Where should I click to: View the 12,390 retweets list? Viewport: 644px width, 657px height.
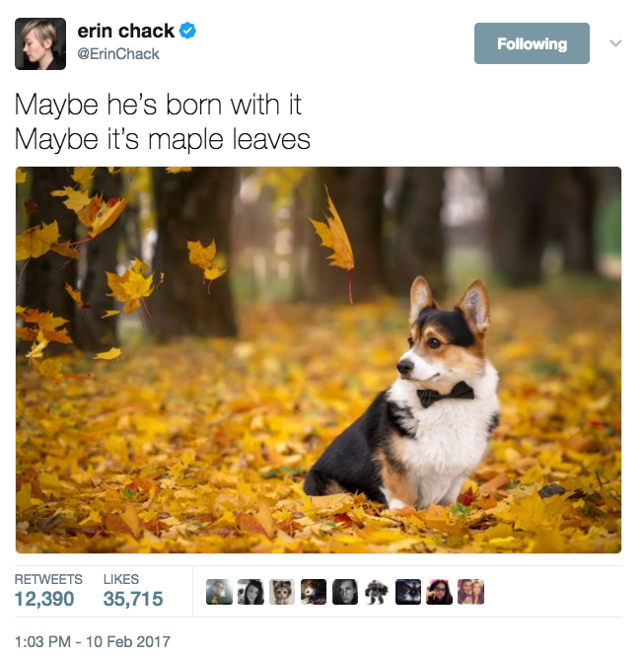pyautogui.click(x=48, y=590)
